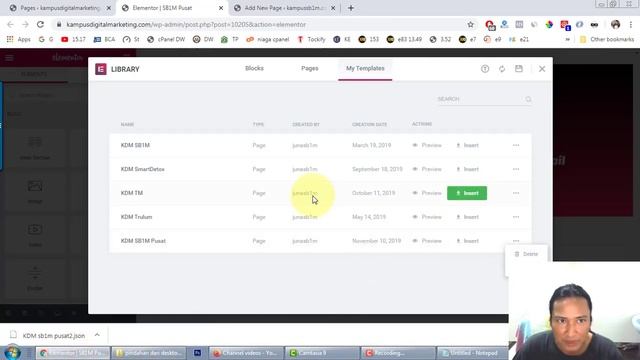Open the Untitled - Notepad taskbar item
640x360 pixels.
pos(472,353)
